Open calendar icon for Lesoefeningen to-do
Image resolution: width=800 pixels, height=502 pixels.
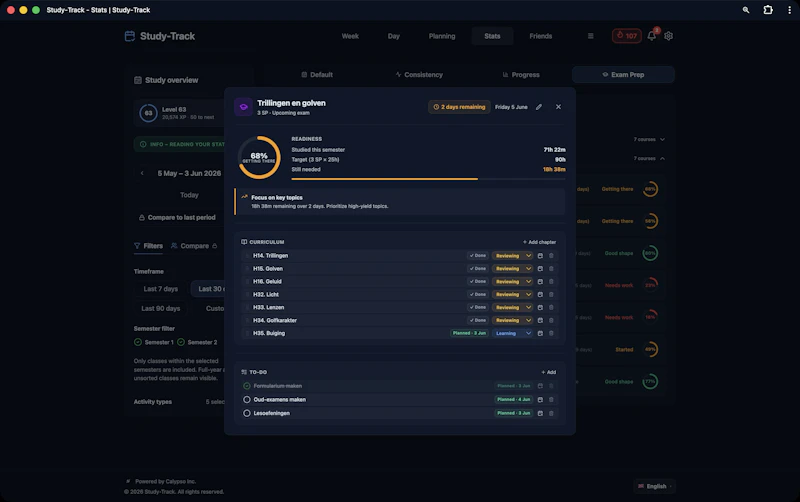(x=540, y=413)
